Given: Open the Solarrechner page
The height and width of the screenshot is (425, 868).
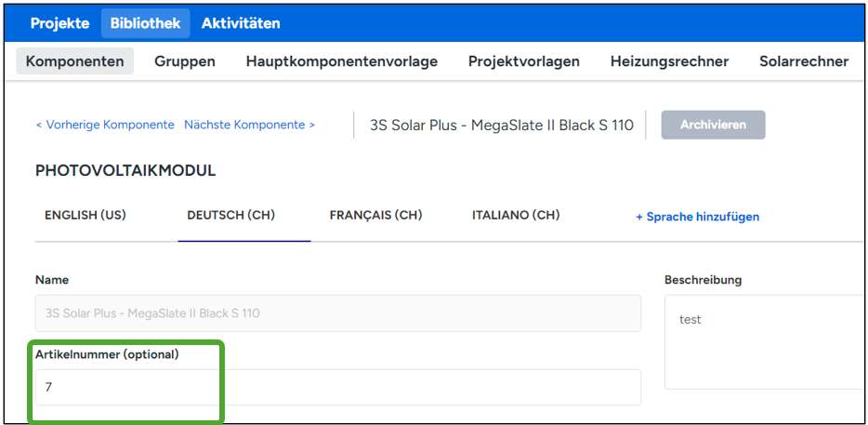Looking at the screenshot, I should 803,61.
